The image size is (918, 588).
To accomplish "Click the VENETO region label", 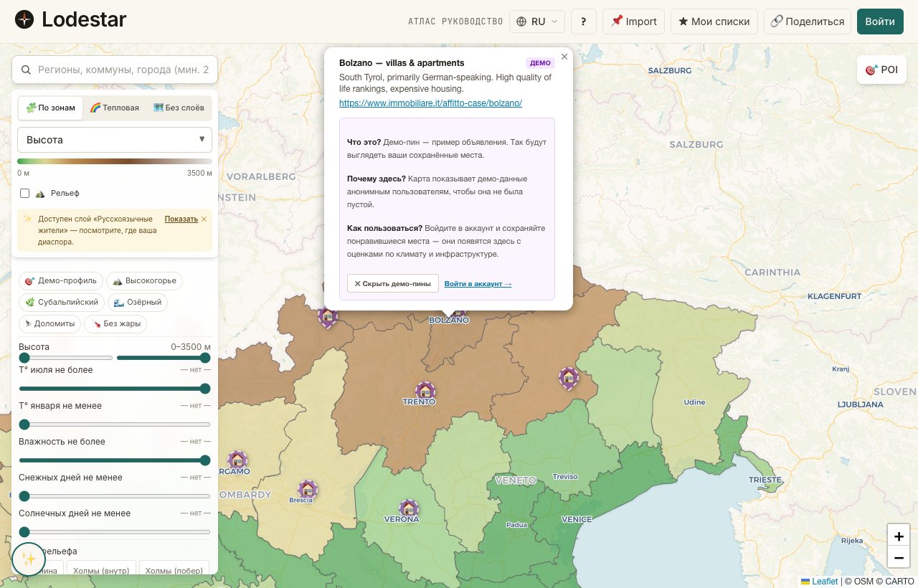I will (x=516, y=480).
